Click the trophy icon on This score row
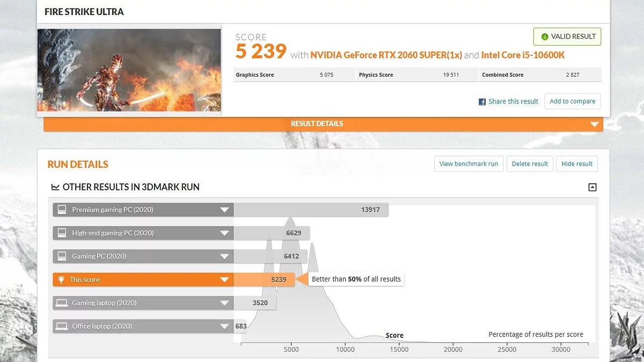644x362 pixels. tap(62, 279)
